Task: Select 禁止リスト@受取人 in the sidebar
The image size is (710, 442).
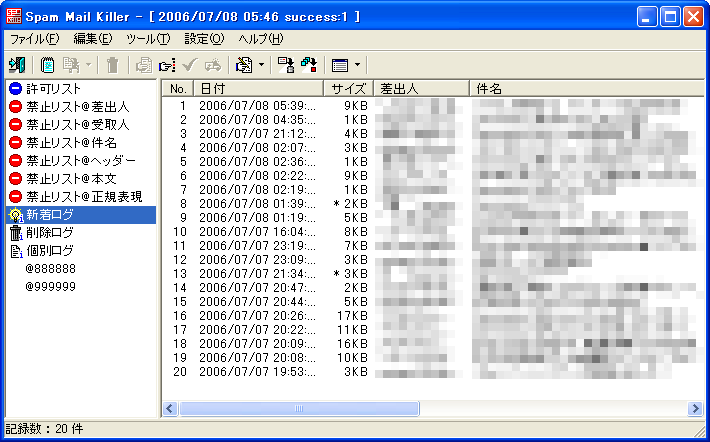Action: (78, 125)
